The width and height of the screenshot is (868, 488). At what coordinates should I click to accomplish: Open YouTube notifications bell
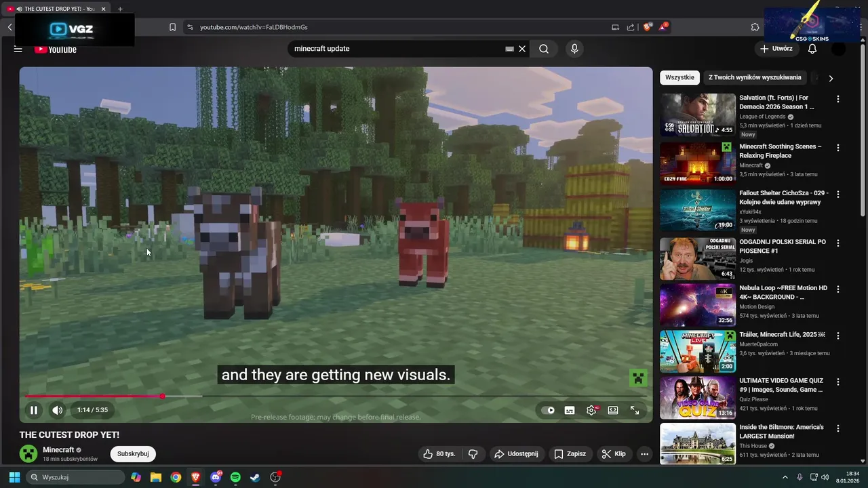tap(812, 49)
